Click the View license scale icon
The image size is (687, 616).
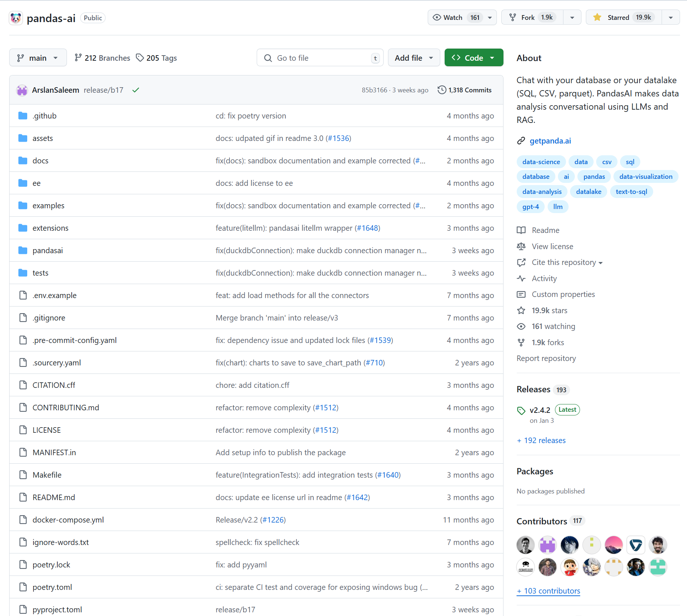click(521, 247)
